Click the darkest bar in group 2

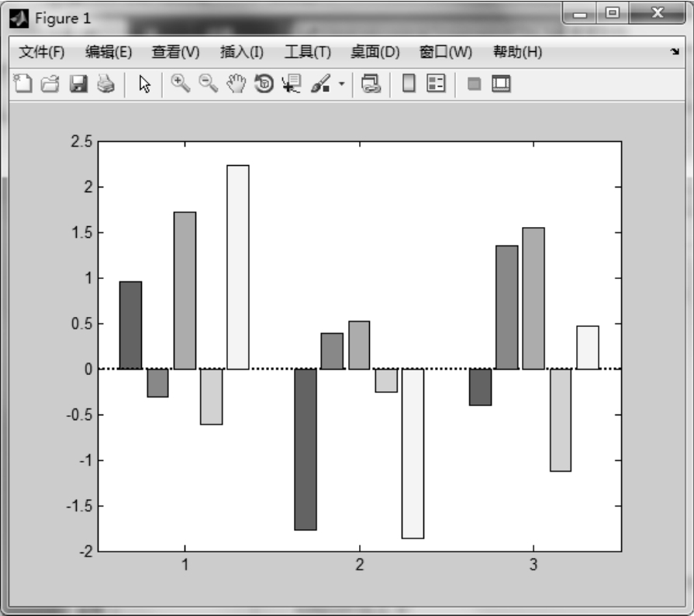(x=306, y=449)
